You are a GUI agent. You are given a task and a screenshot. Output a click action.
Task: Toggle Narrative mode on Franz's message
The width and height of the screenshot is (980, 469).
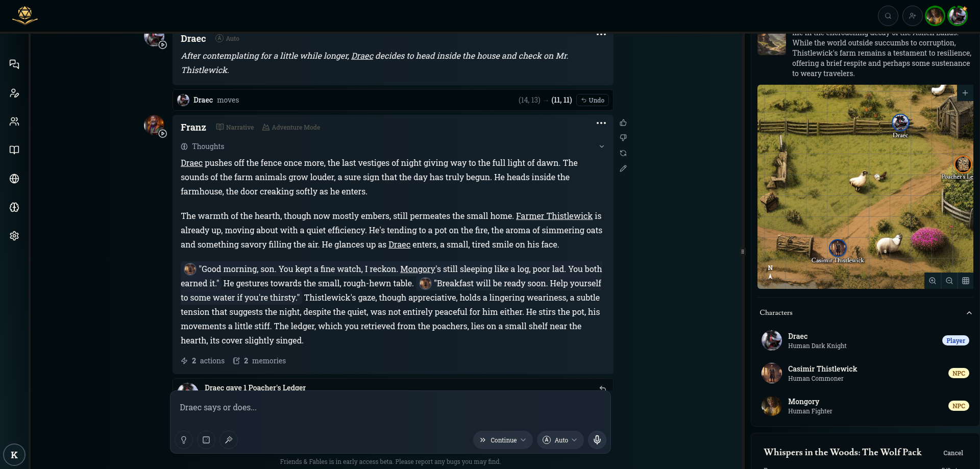tap(235, 128)
